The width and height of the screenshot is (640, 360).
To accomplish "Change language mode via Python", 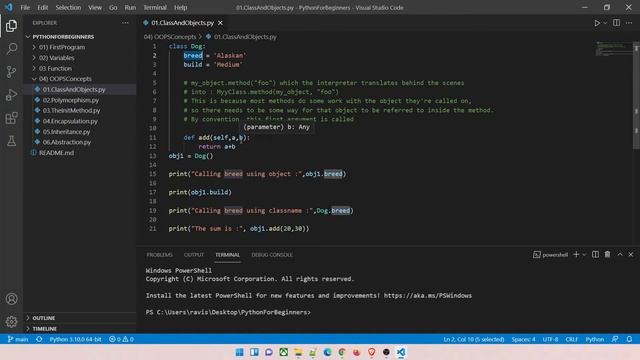I will (x=595, y=339).
